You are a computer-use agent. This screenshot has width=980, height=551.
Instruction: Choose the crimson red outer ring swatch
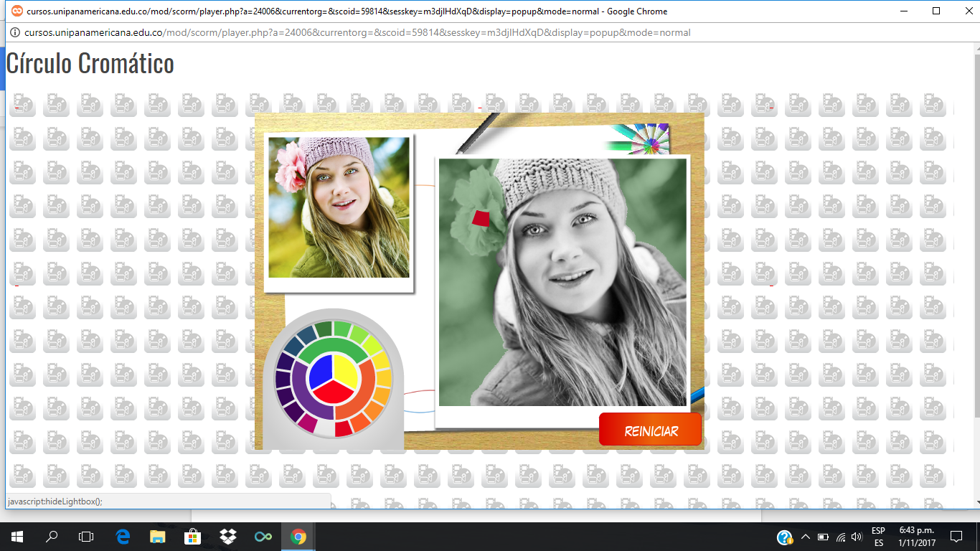(344, 428)
